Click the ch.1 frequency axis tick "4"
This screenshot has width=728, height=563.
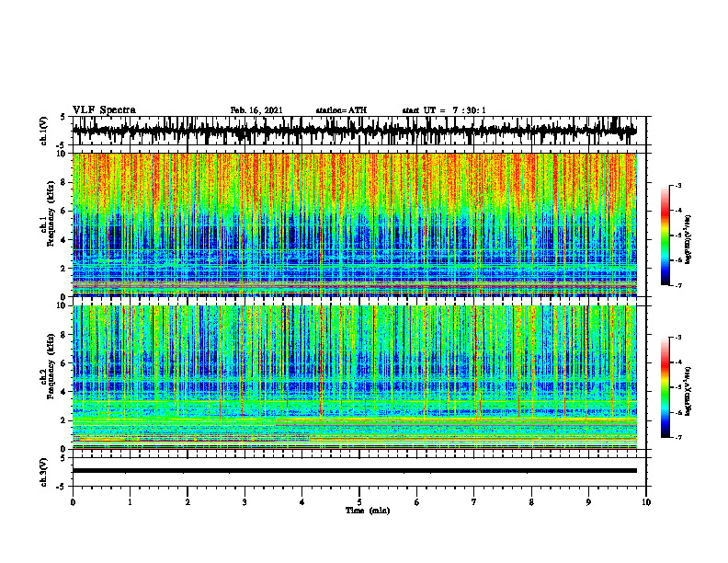64,240
